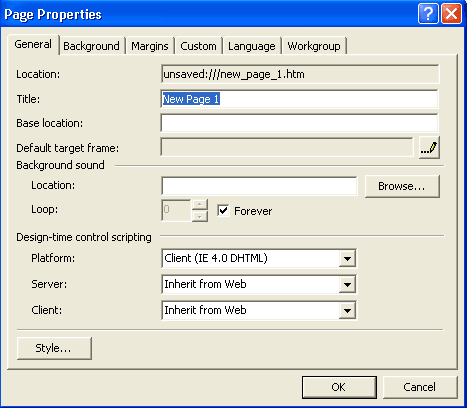Click the Base location input field

click(x=299, y=123)
